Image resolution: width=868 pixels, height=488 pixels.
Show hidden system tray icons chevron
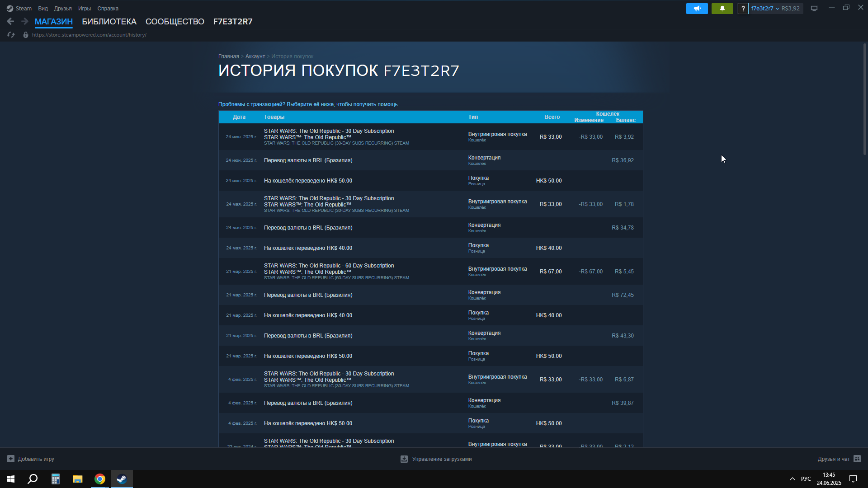tap(792, 479)
